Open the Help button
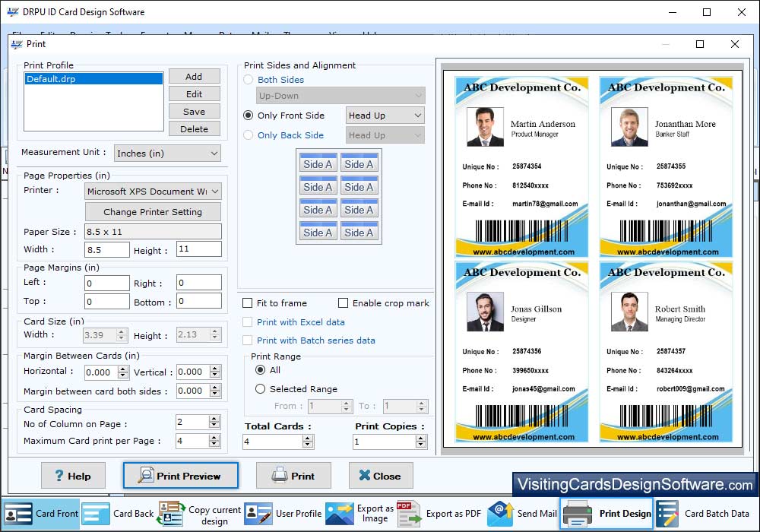The image size is (760, 532). [x=73, y=476]
